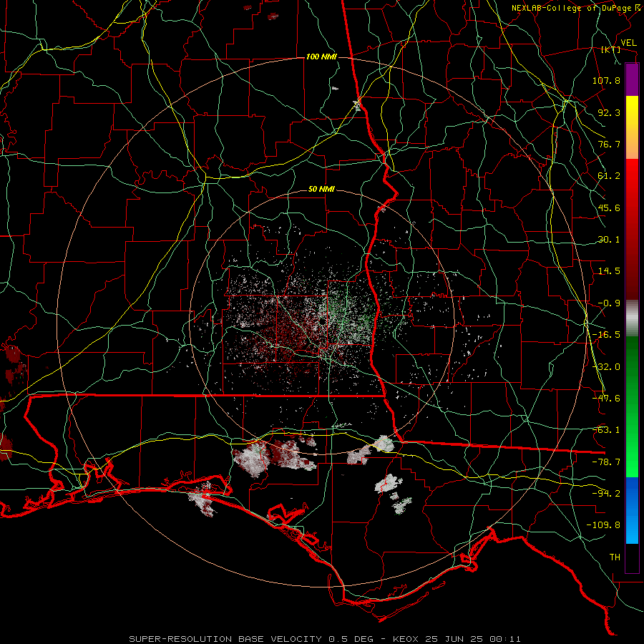Viewport: 644px width, 644px height.
Task: Click the -63.1 velocity legend value
Action: point(606,430)
